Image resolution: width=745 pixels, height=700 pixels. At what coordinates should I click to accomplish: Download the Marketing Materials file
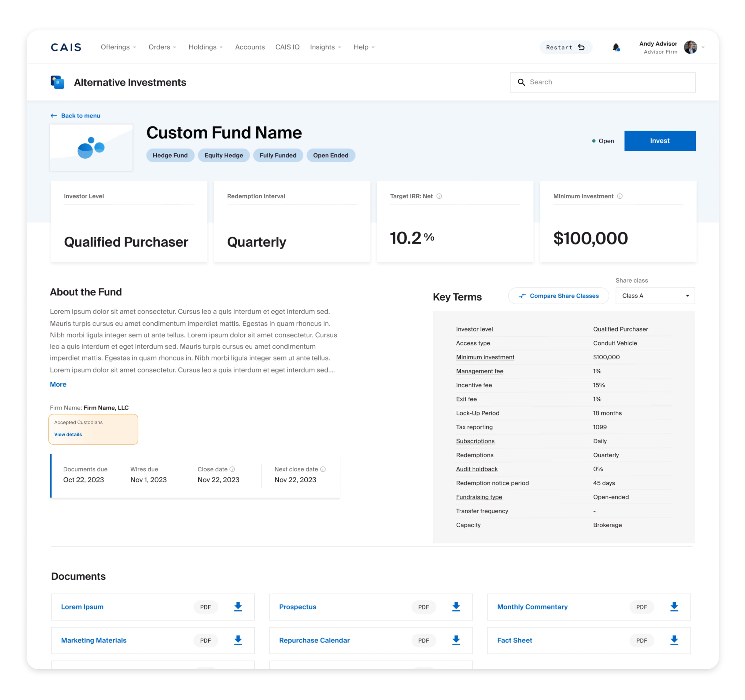[x=238, y=640]
